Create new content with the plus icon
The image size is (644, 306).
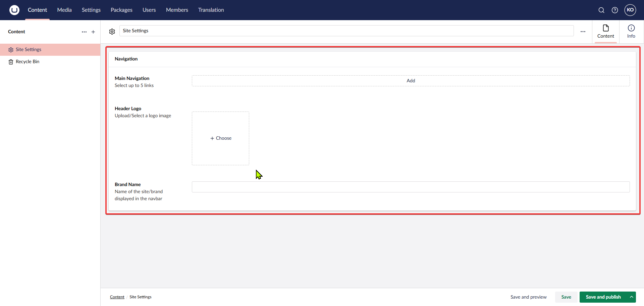tap(93, 32)
